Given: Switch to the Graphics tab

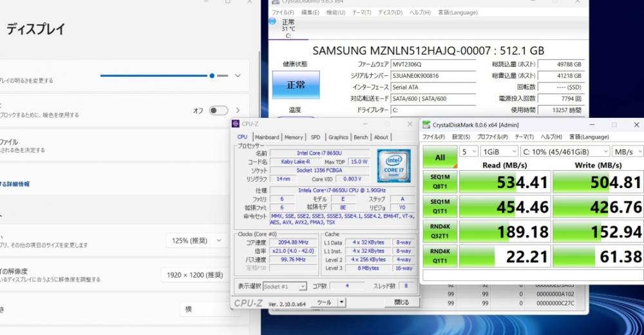Looking at the screenshot, I should (338, 137).
